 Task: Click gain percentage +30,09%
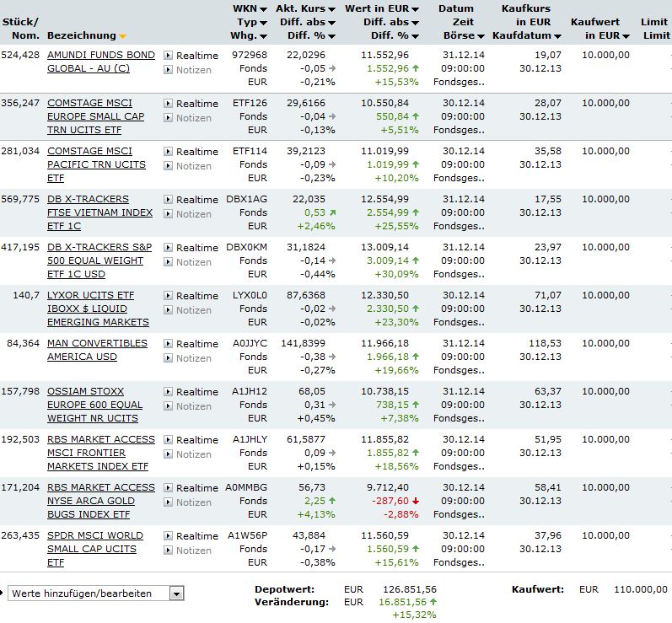coord(396,274)
